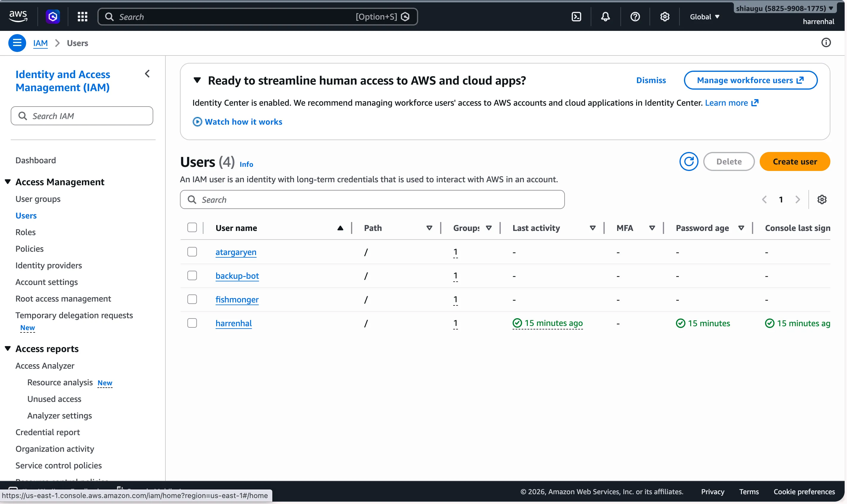This screenshot has height=504, width=847.
Task: Go to next page of users
Action: point(797,199)
